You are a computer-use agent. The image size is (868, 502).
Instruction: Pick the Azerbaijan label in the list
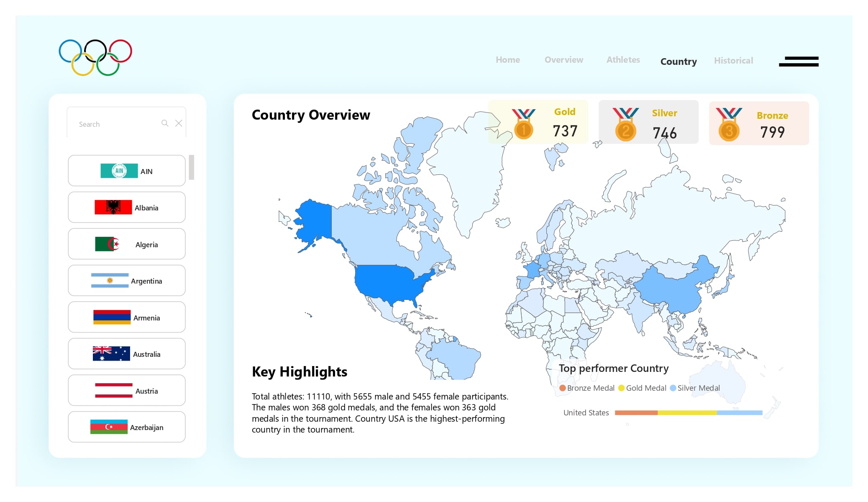point(146,428)
